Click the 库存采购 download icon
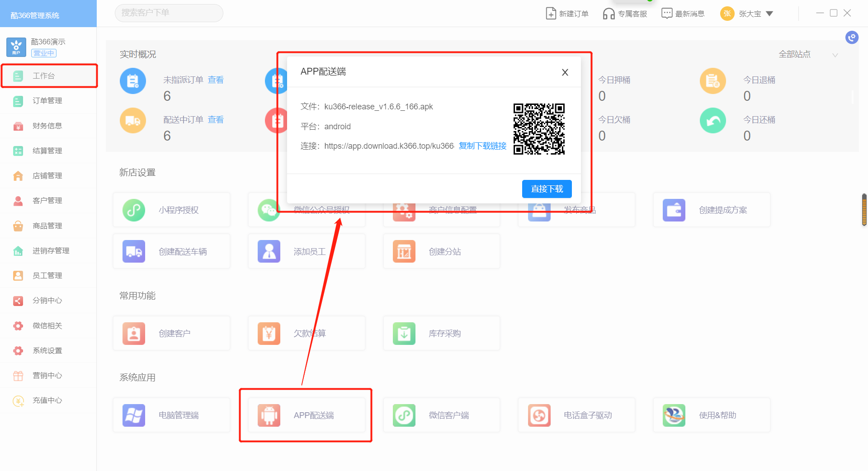The height and width of the screenshot is (471, 868). [x=404, y=333]
